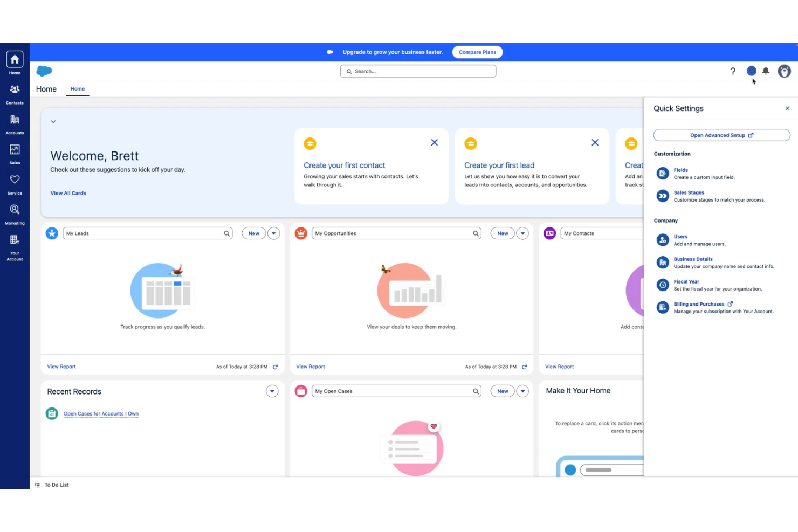Open the Service section from the sidebar
This screenshot has height=532, width=798.
14,183
